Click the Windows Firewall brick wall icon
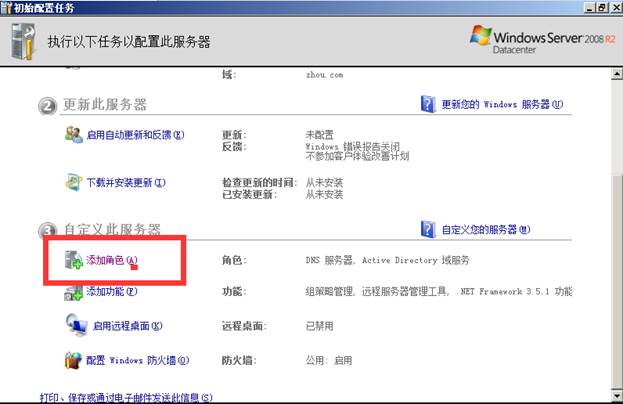623x404 pixels. point(74,360)
